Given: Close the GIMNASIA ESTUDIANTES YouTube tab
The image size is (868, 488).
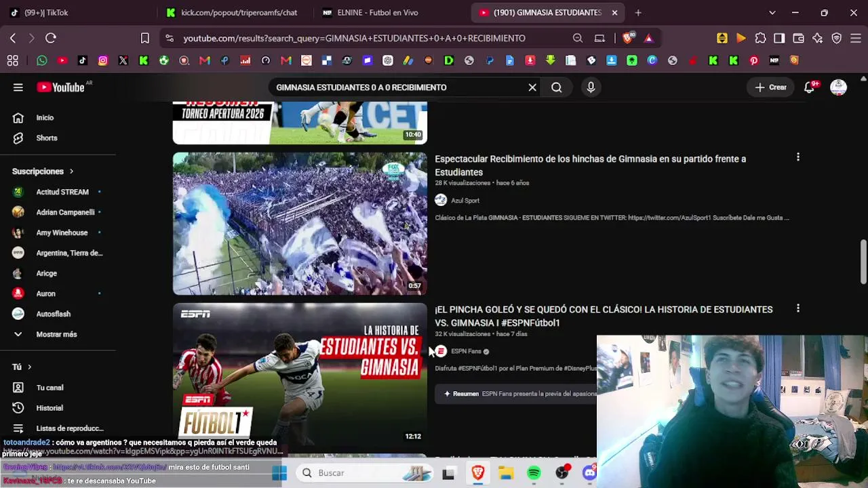Looking at the screenshot, I should [614, 12].
